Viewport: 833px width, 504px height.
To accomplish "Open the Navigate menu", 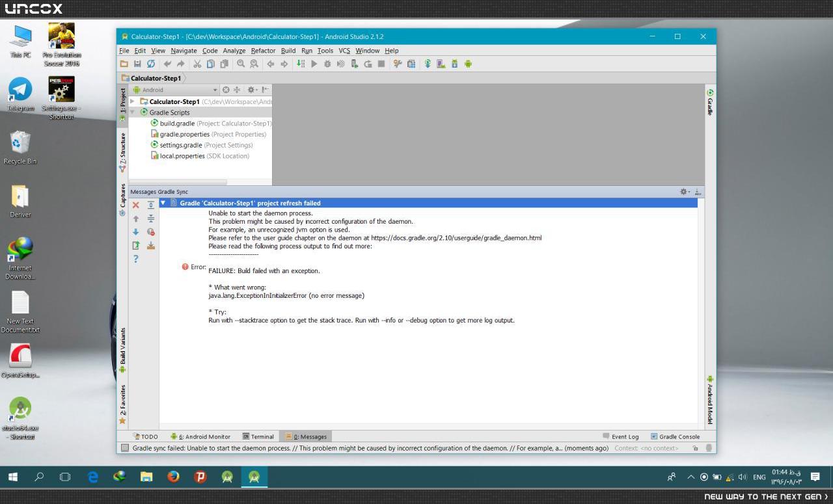I will (x=184, y=51).
